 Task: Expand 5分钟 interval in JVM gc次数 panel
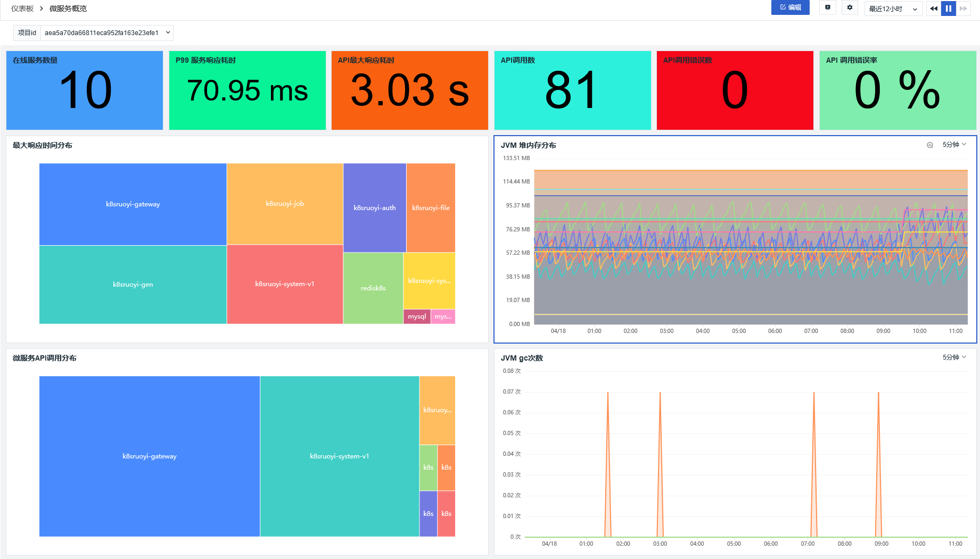click(954, 357)
